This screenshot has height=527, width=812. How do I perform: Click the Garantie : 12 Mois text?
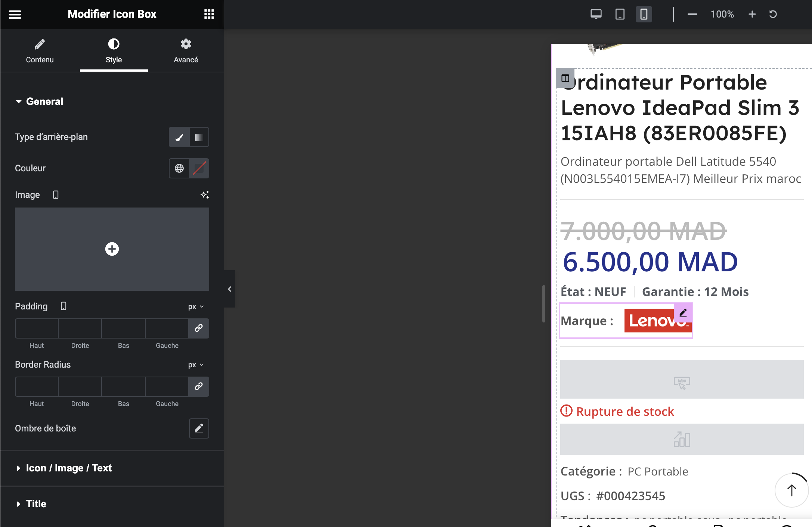pyautogui.click(x=695, y=291)
